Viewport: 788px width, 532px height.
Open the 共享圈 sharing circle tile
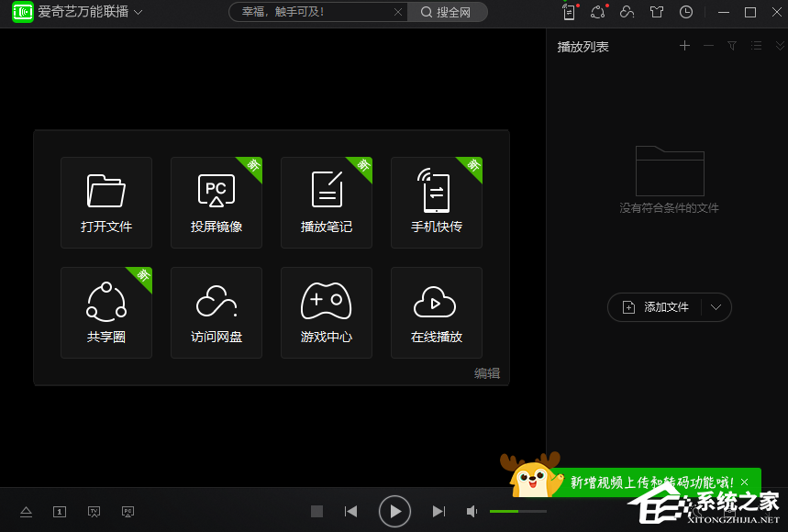coord(106,313)
